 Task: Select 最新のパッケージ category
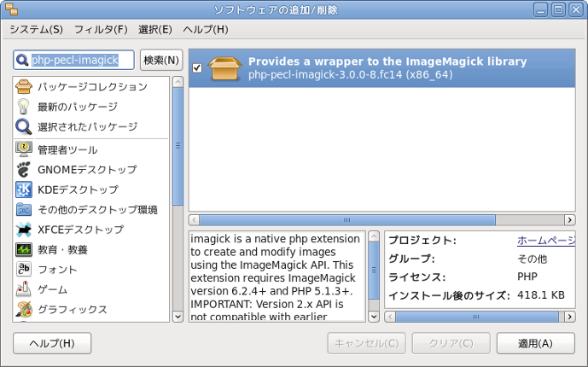pyautogui.click(x=92, y=107)
